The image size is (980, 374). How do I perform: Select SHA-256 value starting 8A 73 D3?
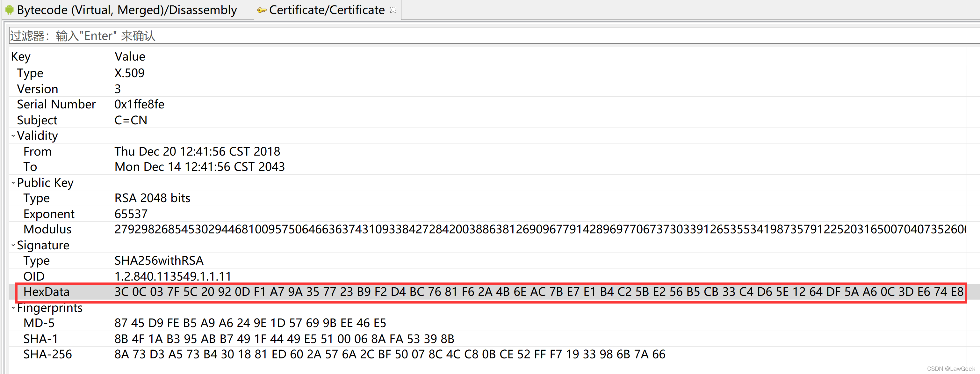[x=390, y=354]
